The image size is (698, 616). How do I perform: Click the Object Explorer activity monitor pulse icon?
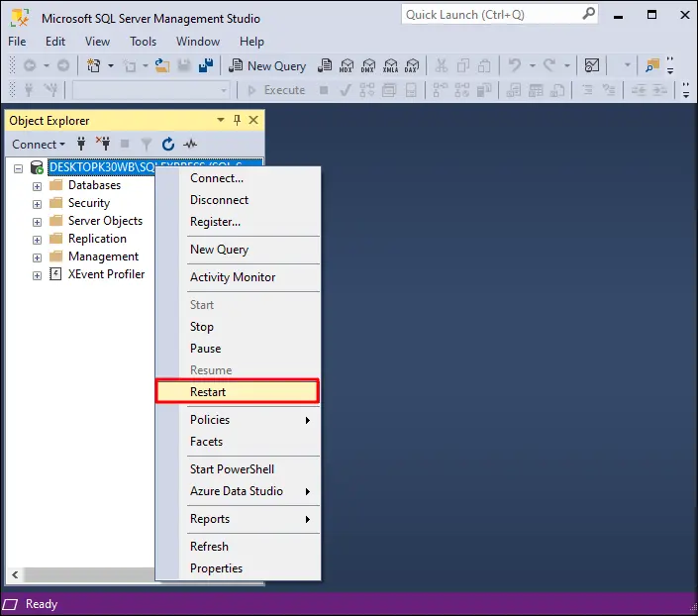click(x=190, y=144)
